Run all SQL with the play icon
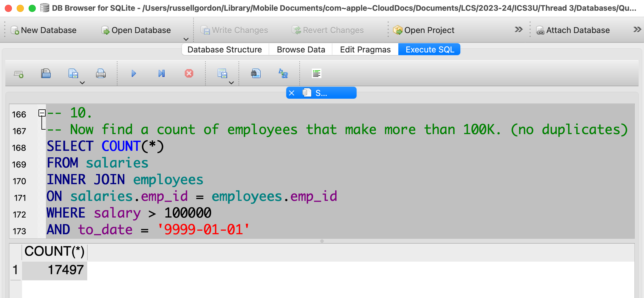644x298 pixels. coord(134,74)
